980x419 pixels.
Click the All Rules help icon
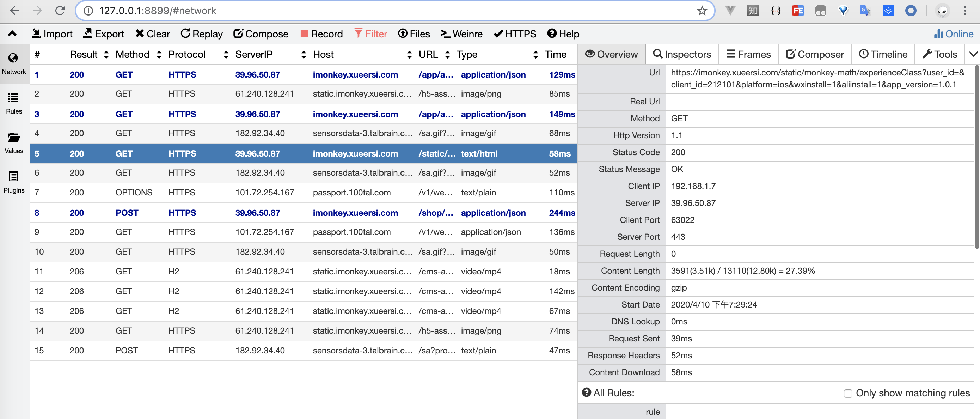click(x=587, y=392)
